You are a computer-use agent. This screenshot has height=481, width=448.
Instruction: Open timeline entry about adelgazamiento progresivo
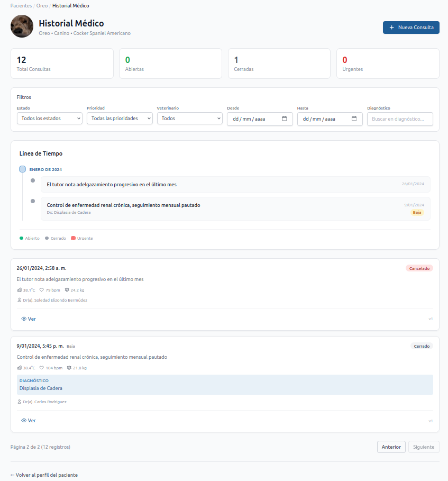coord(235,184)
